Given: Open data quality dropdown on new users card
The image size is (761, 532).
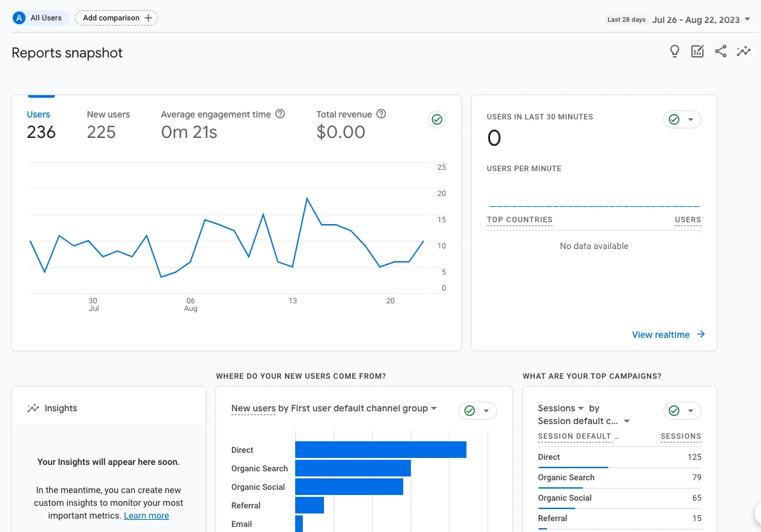Looking at the screenshot, I should click(486, 411).
